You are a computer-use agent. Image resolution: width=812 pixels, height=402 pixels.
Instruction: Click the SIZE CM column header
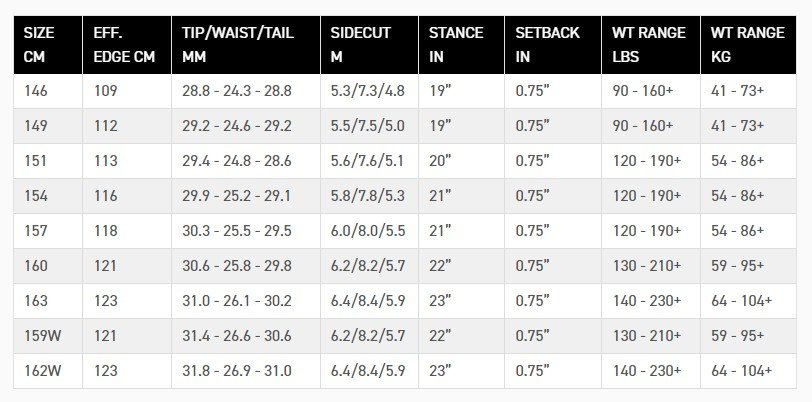pos(48,45)
